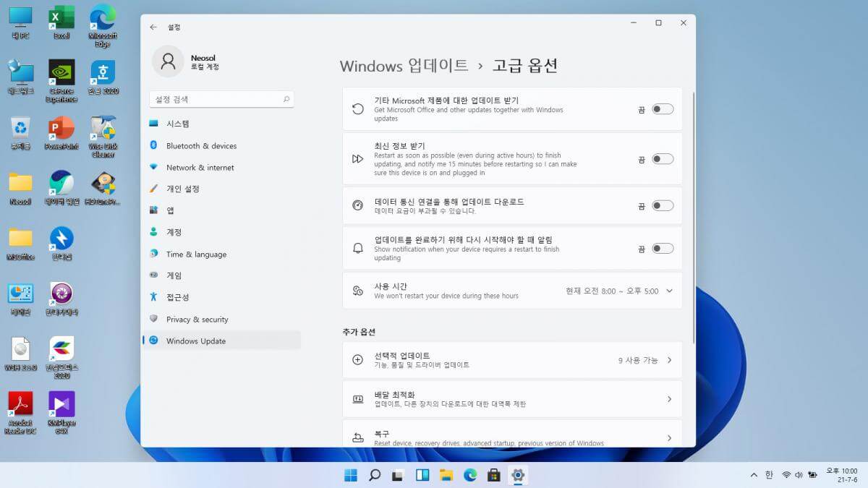Select the 게임 gaming controller icon
Screen dimensions: 868x488
(153, 275)
